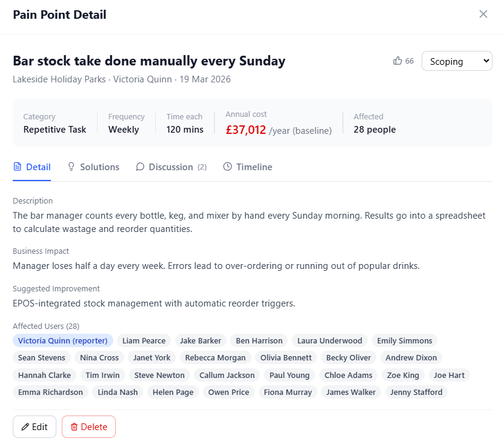Screen dimensions: 504x447
Task: Click the speech bubble icon beside Discussion
Action: point(140,167)
